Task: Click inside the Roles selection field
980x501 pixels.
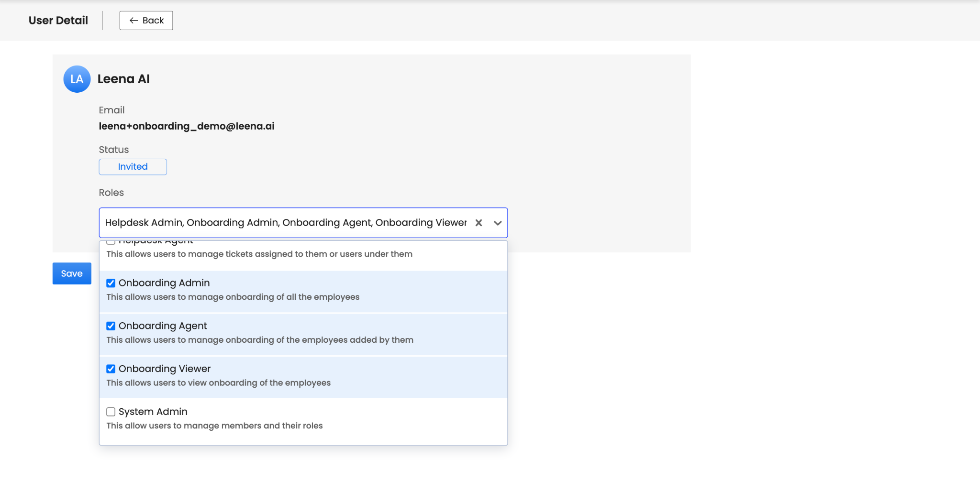Action: click(x=303, y=223)
